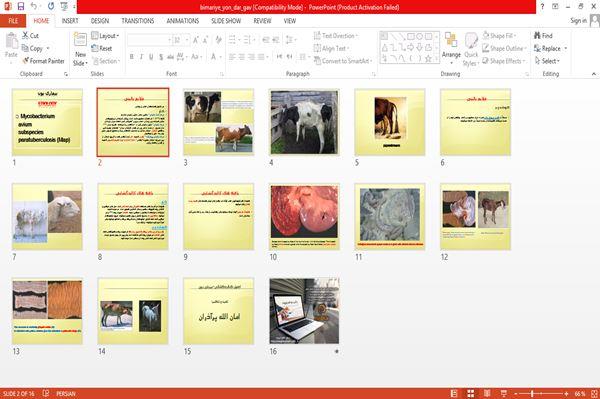This screenshot has height=399, width=600.
Task: Click the Decrease Font Size icon
Action: tap(205, 40)
